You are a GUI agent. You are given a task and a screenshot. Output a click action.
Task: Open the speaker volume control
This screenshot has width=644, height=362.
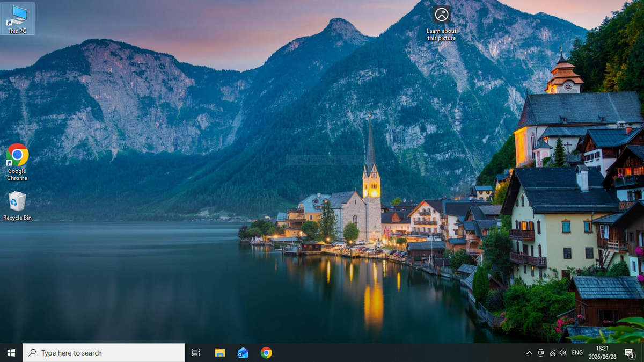point(563,353)
